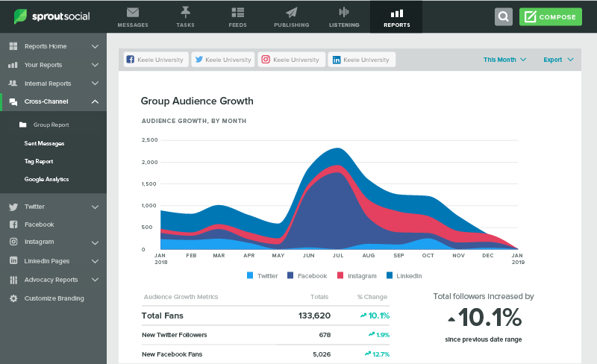This screenshot has height=364, width=597.
Task: Click the Sprout Social logo
Action: pos(51,16)
